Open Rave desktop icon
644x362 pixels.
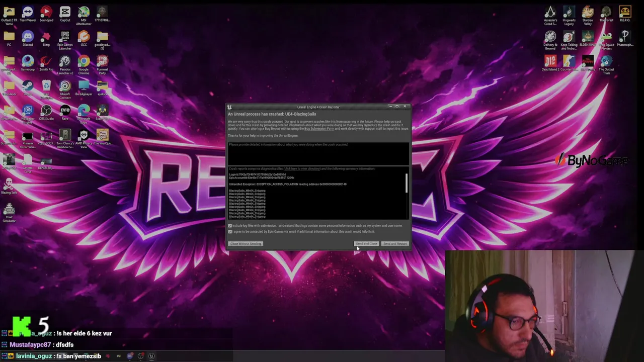coord(65,113)
